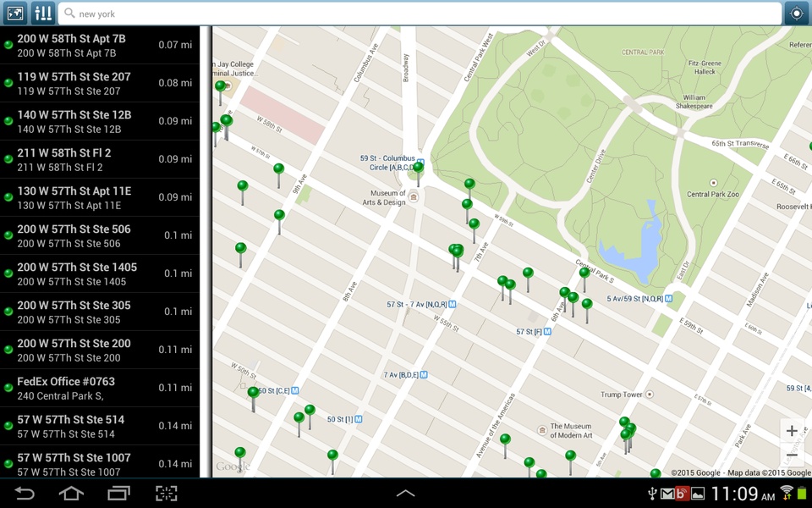
Task: Select 200 W 57Th St Ste 305 row
Action: click(100, 312)
